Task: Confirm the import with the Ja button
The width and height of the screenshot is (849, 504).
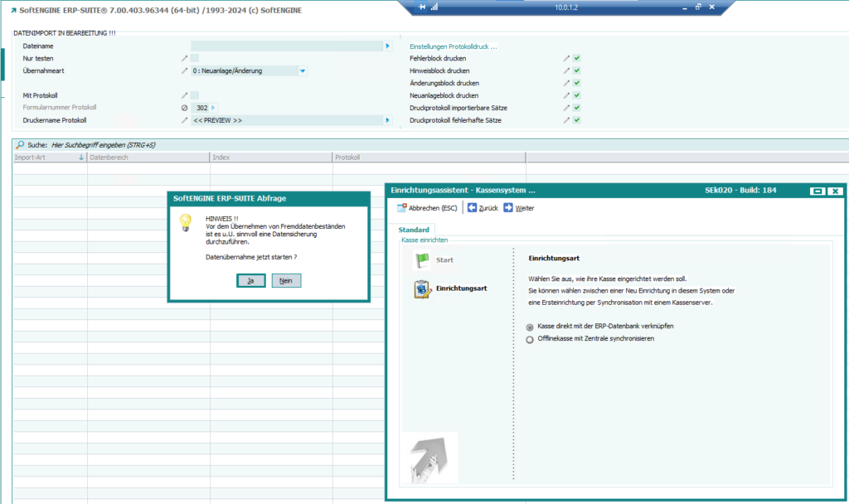Action: (250, 281)
